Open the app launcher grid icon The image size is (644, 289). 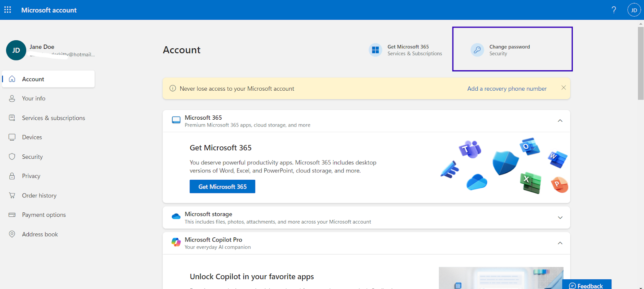pos(8,10)
